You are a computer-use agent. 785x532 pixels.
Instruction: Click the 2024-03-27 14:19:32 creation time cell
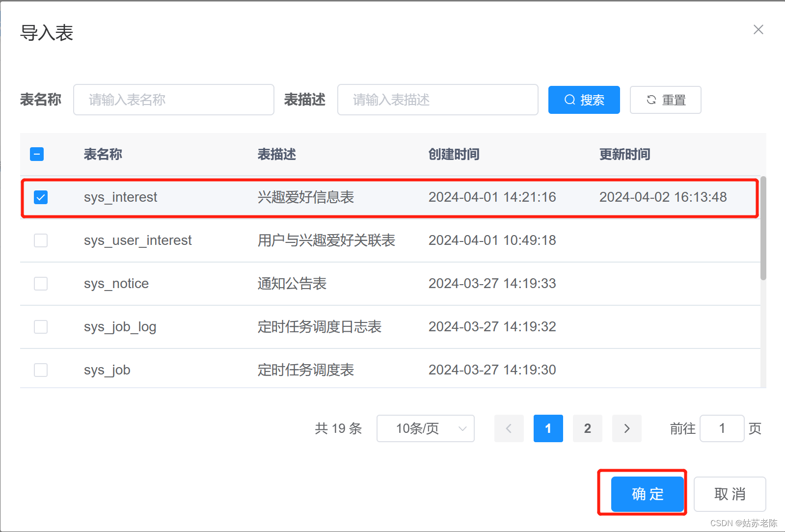pyautogui.click(x=492, y=327)
